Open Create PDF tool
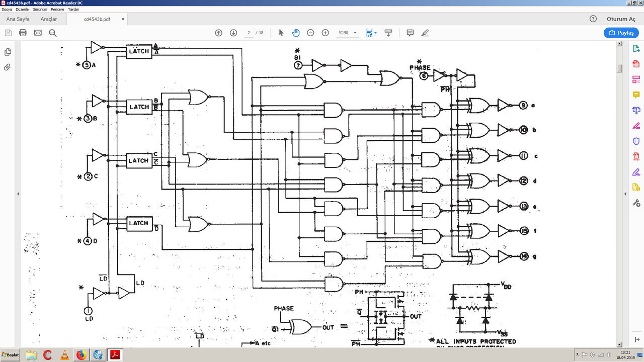The height and width of the screenshot is (362, 644). (x=636, y=64)
